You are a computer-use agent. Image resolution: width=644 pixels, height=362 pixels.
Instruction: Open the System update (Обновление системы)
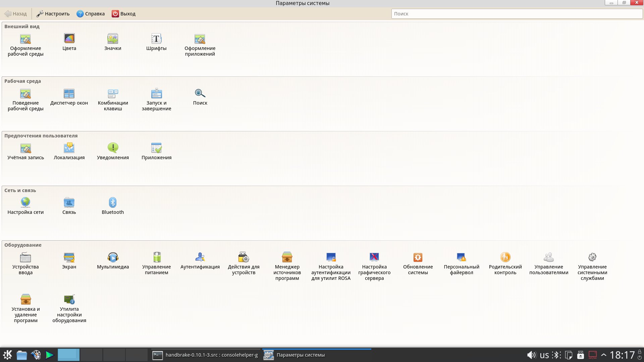pyautogui.click(x=418, y=262)
